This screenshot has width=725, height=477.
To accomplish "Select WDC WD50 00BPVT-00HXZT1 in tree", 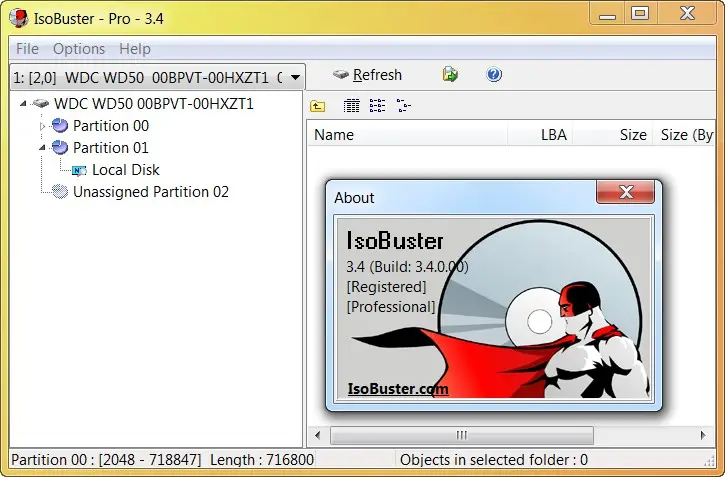I will 154,104.
